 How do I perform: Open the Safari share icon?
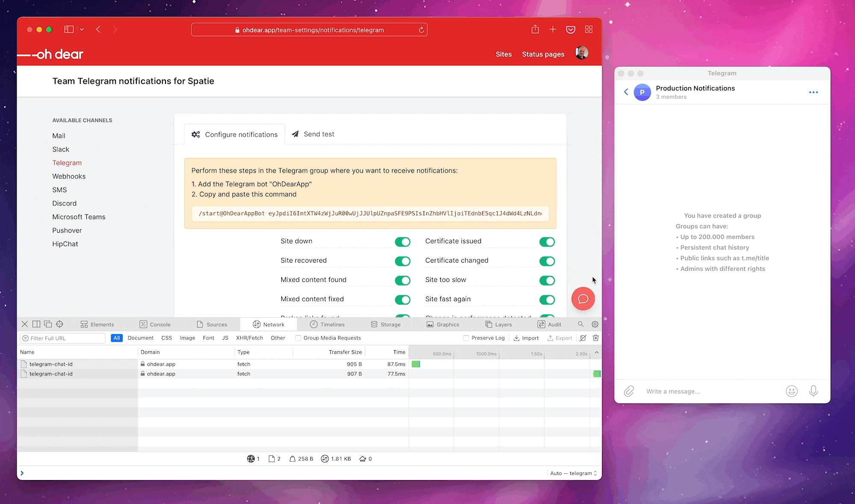535,29
